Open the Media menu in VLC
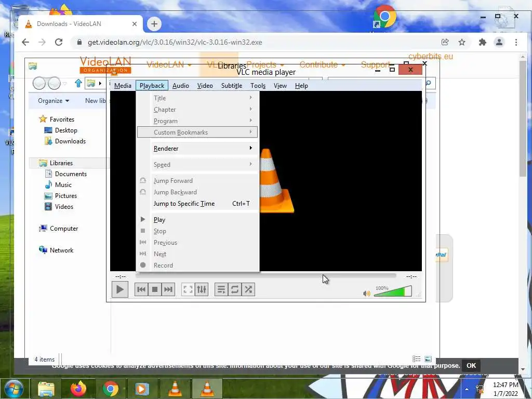 pyautogui.click(x=123, y=86)
